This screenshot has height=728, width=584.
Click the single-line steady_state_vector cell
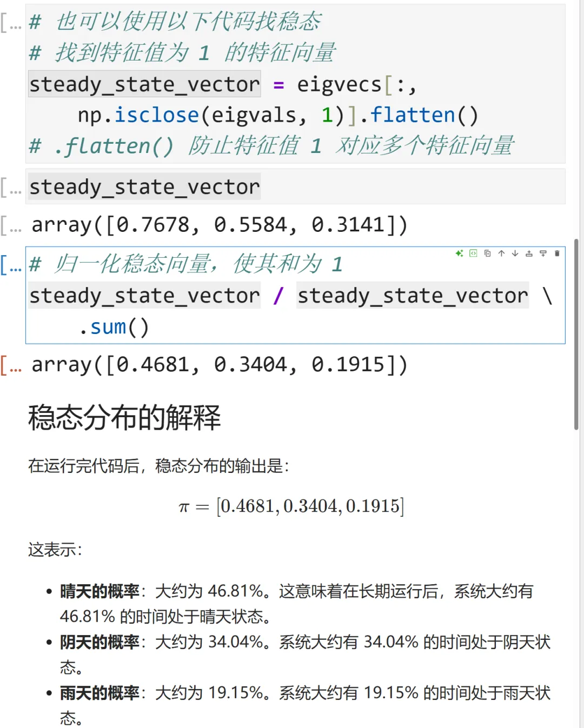click(379, 187)
